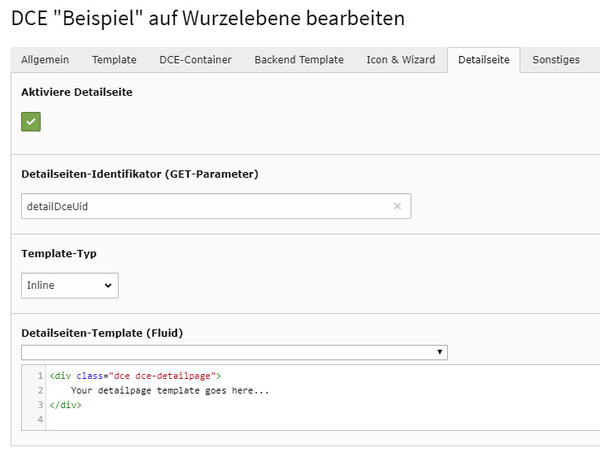This screenshot has height=456, width=600.
Task: Clear the detailDceUid field with the X icon
Action: click(398, 206)
